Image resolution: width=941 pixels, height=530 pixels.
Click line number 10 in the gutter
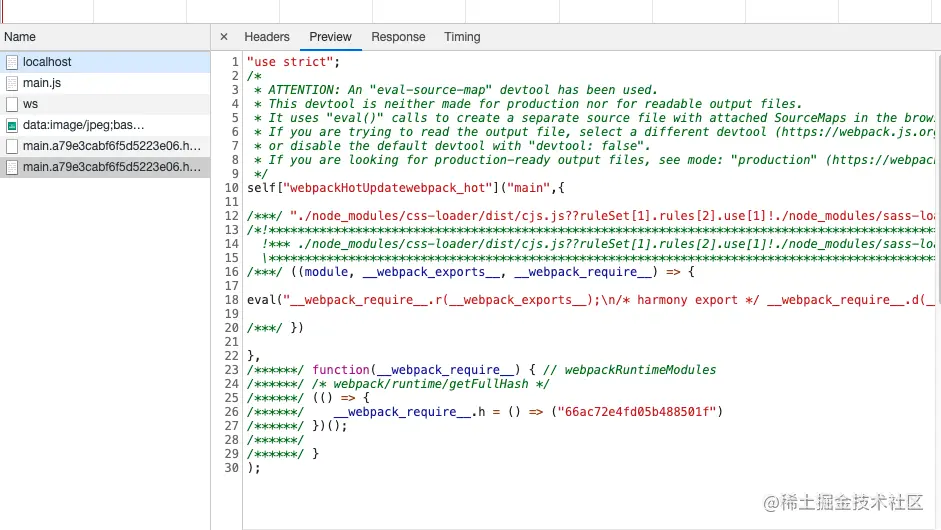(x=232, y=188)
